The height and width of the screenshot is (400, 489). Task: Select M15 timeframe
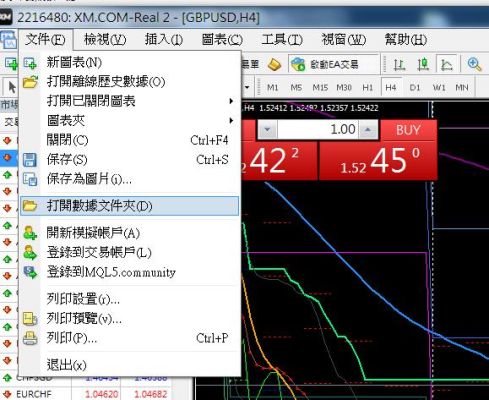320,88
